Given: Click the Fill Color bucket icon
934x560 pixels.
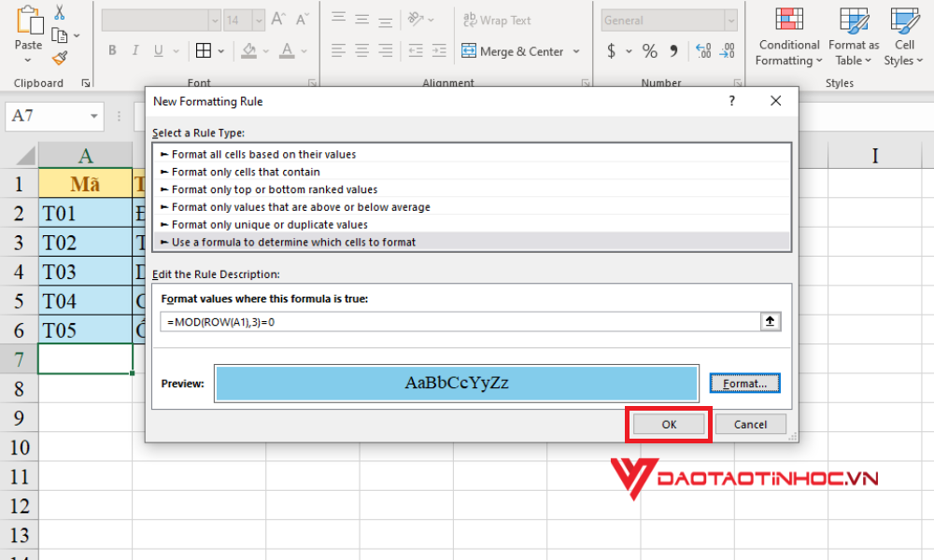Looking at the screenshot, I should [x=249, y=50].
